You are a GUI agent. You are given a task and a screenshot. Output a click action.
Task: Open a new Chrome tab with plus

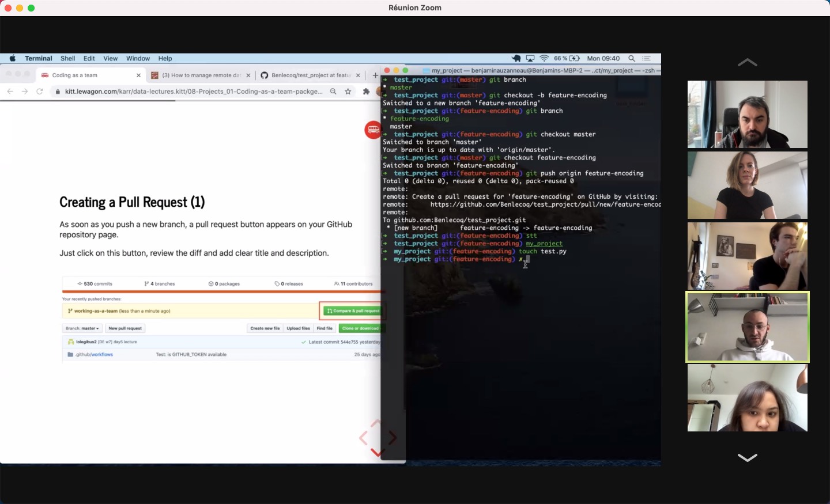pyautogui.click(x=375, y=75)
